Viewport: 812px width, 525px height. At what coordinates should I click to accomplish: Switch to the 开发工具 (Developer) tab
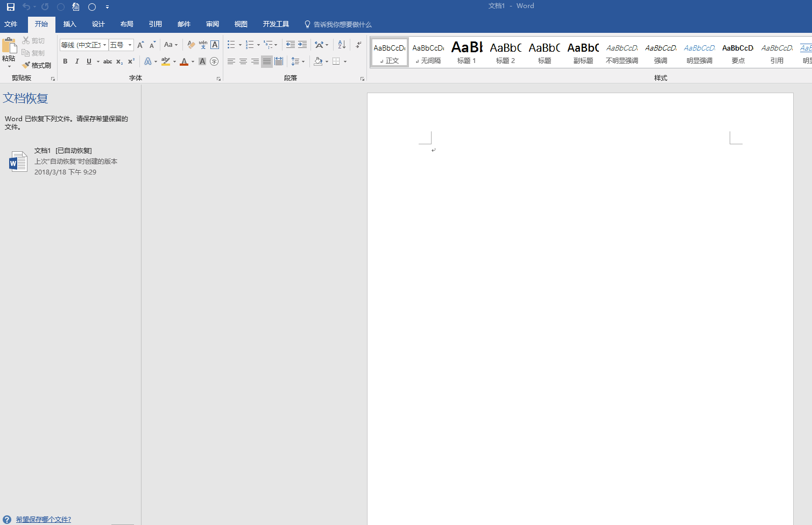[276, 24]
